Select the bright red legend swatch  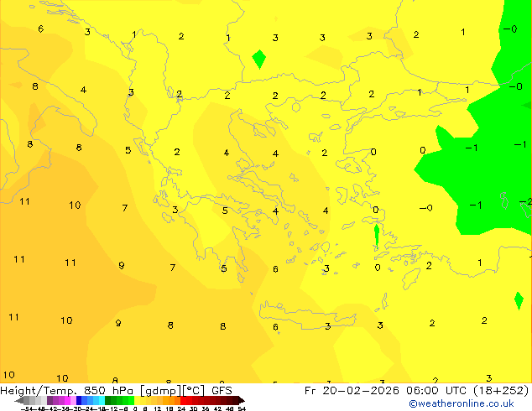183,400
